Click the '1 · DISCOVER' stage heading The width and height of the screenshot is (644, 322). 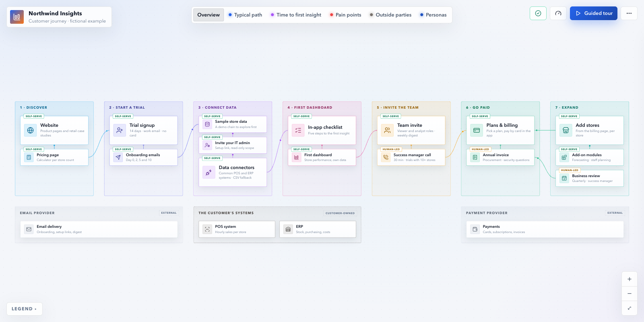click(34, 107)
